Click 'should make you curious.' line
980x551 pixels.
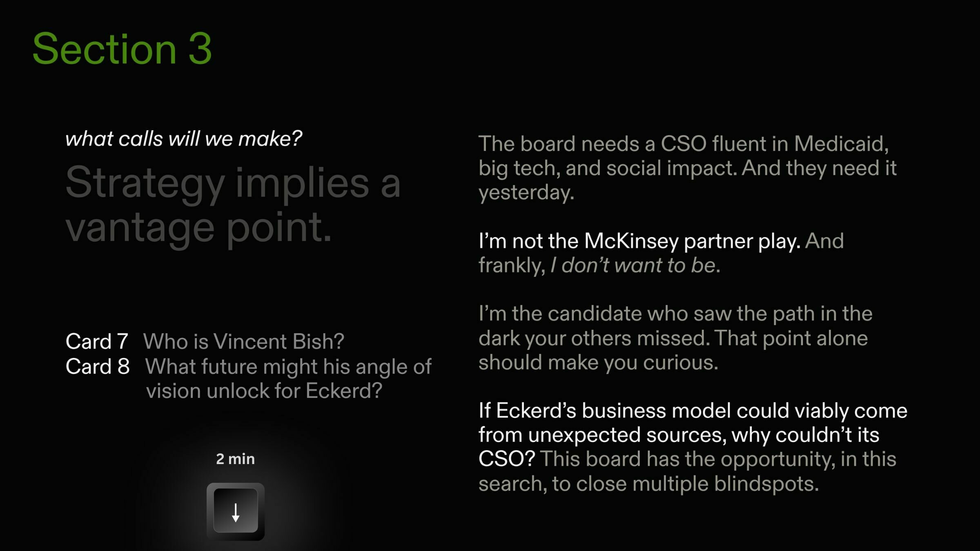click(598, 362)
